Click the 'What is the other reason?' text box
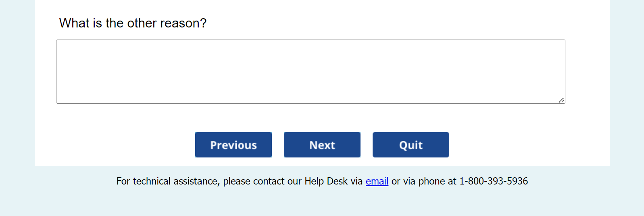Image resolution: width=644 pixels, height=216 pixels. 311,71
